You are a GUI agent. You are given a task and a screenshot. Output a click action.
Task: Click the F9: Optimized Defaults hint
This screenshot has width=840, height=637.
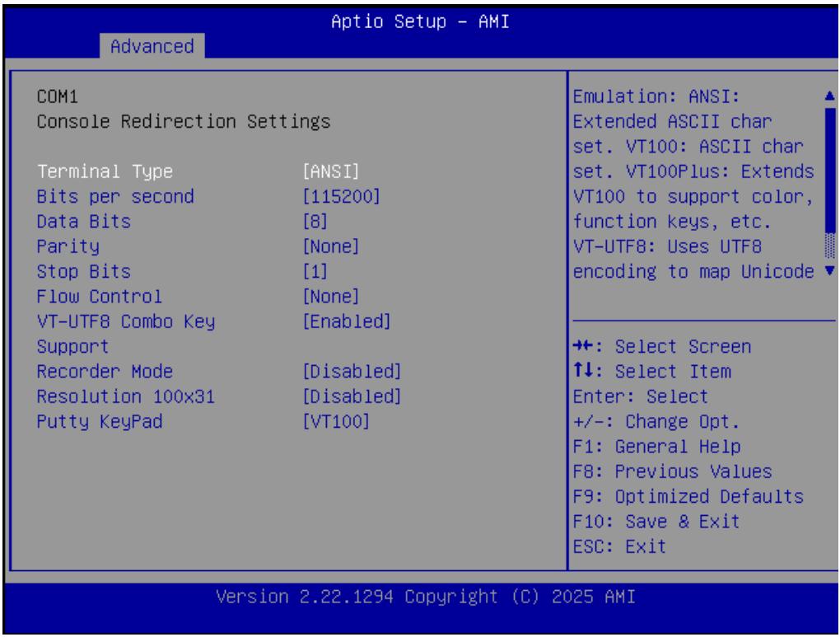click(x=688, y=496)
